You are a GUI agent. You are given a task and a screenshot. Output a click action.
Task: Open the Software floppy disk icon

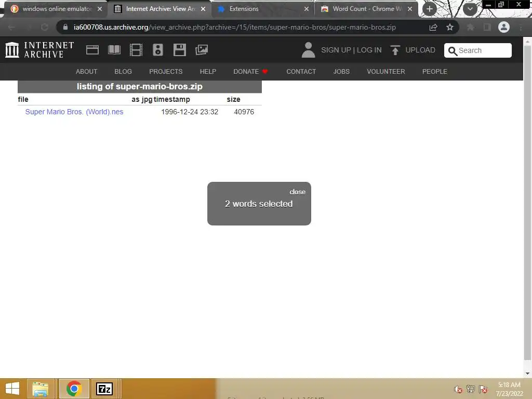pyautogui.click(x=179, y=50)
